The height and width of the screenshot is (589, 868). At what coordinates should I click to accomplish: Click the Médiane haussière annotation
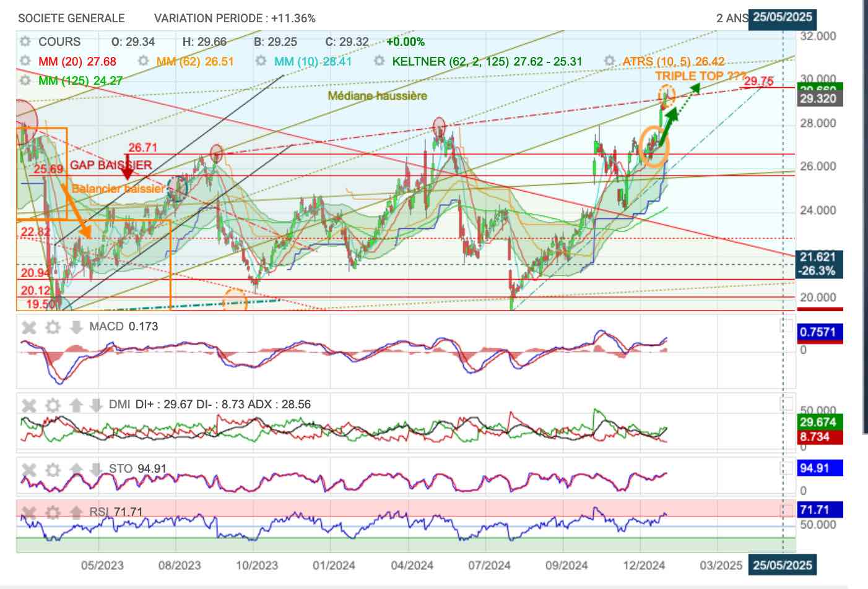(x=377, y=96)
